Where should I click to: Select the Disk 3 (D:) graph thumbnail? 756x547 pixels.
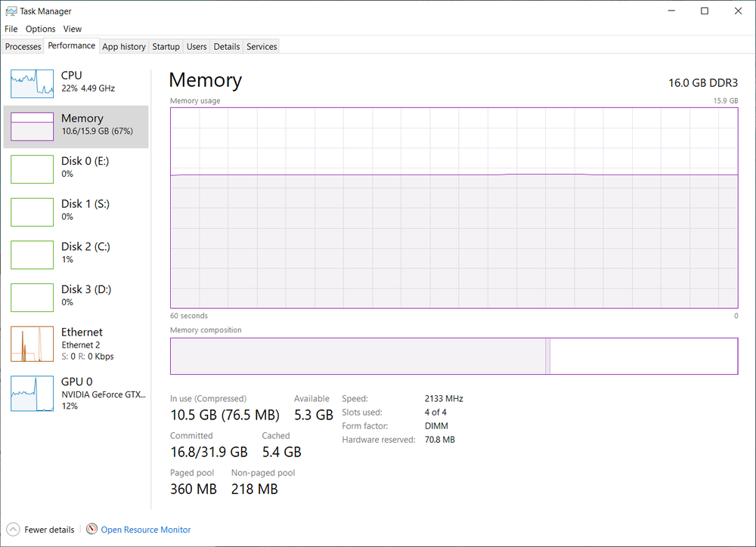32,297
